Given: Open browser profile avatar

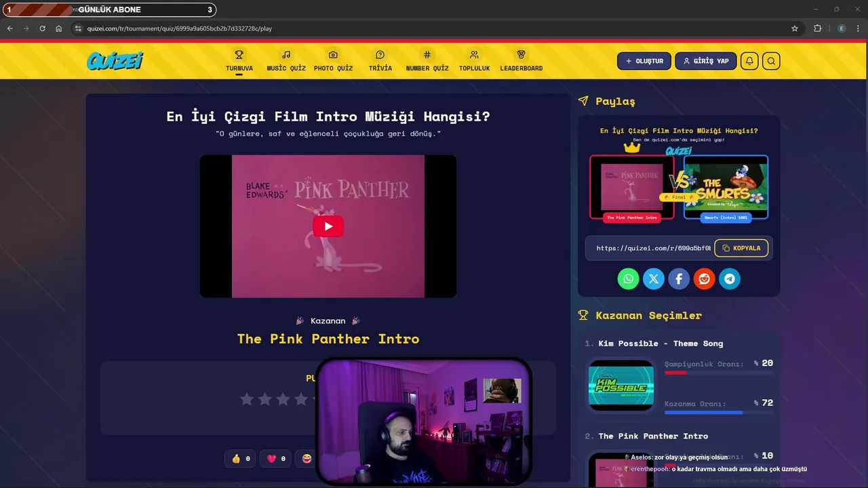Looking at the screenshot, I should 842,28.
